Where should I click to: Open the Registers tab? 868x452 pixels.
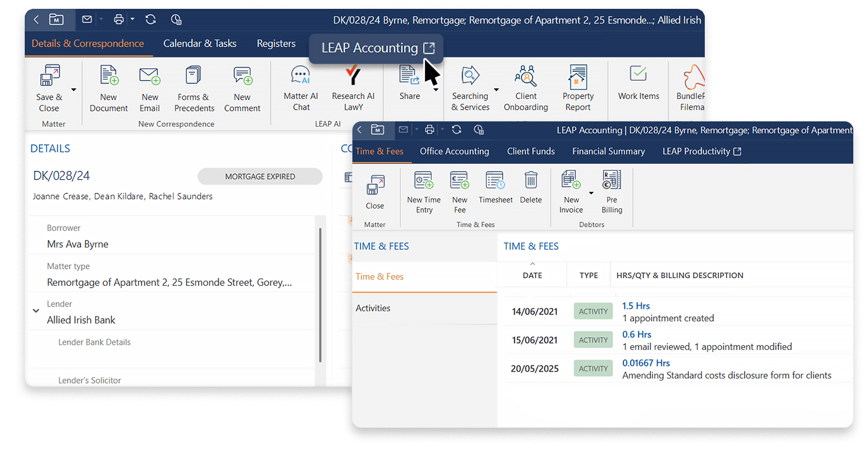276,44
